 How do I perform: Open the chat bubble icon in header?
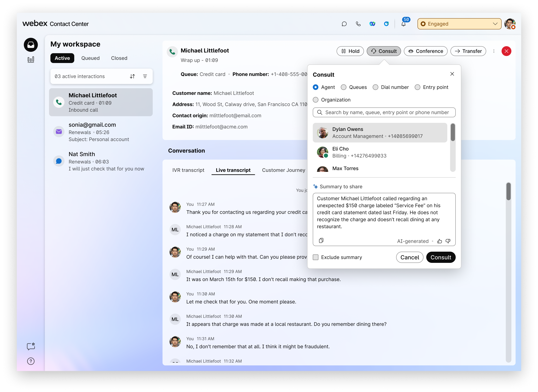344,24
